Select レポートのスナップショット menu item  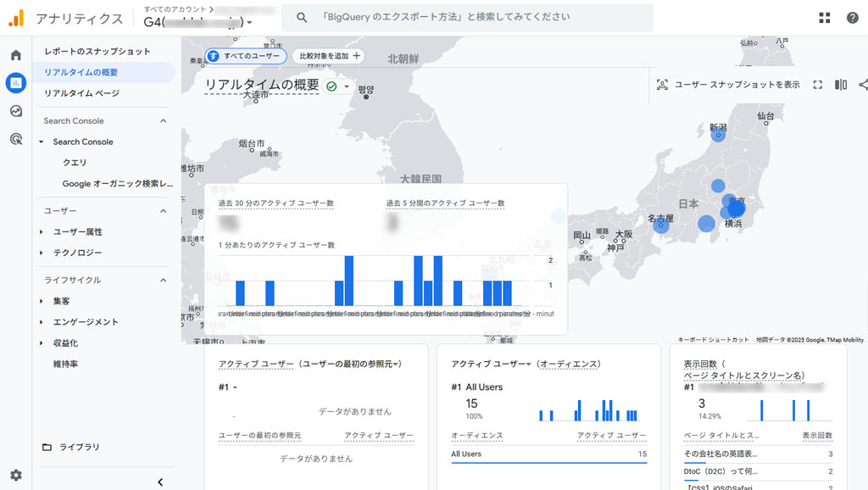(x=97, y=52)
